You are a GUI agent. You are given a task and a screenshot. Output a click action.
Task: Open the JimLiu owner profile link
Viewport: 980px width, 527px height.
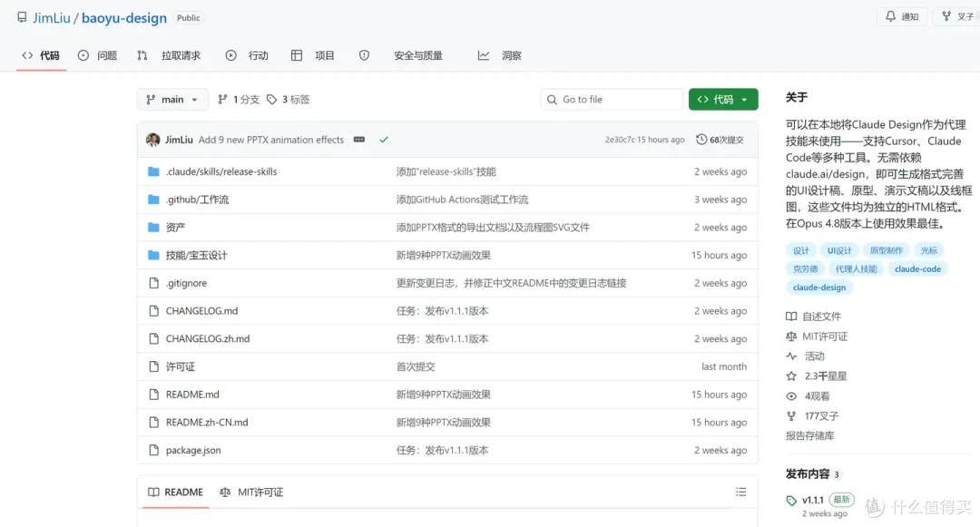[52, 18]
